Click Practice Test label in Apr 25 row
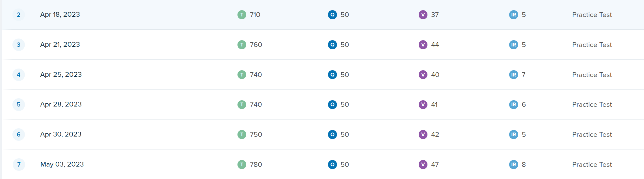 (592, 75)
